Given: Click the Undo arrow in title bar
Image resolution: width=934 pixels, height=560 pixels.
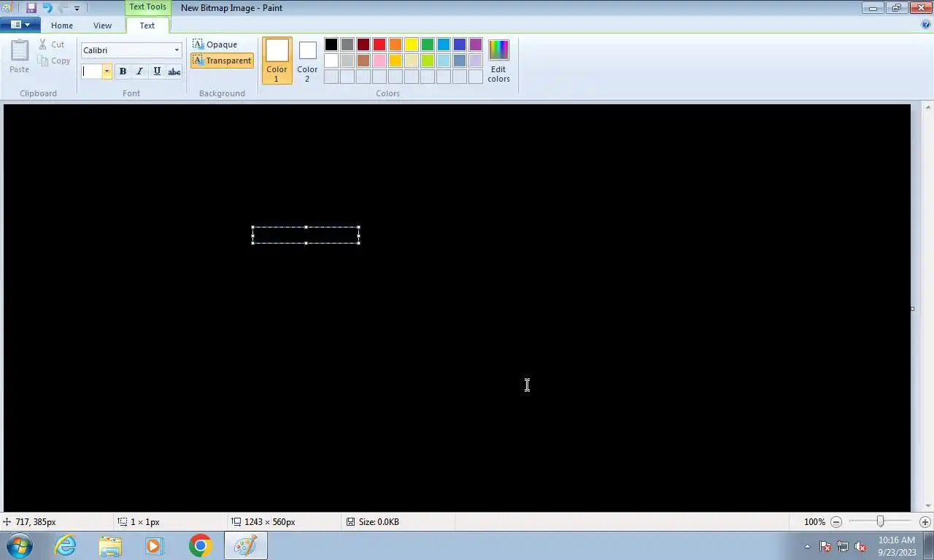Looking at the screenshot, I should (x=47, y=8).
